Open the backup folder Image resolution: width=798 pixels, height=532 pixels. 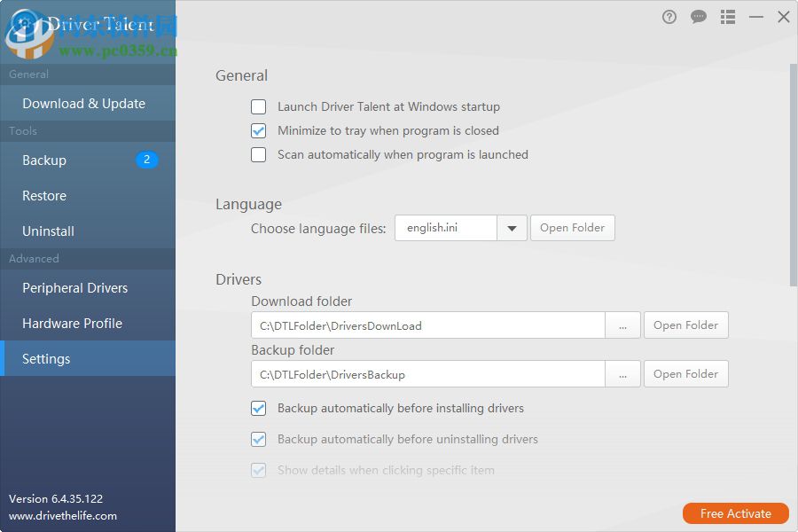686,374
